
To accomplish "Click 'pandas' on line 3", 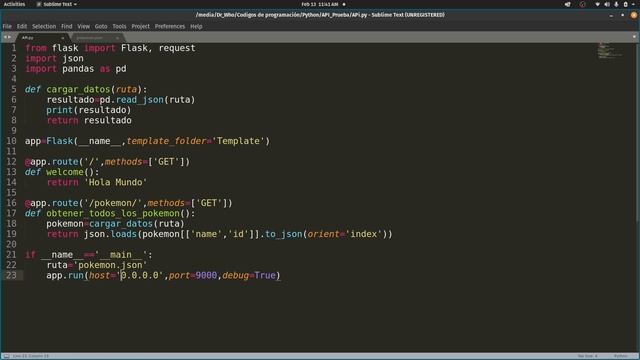I will [x=78, y=69].
